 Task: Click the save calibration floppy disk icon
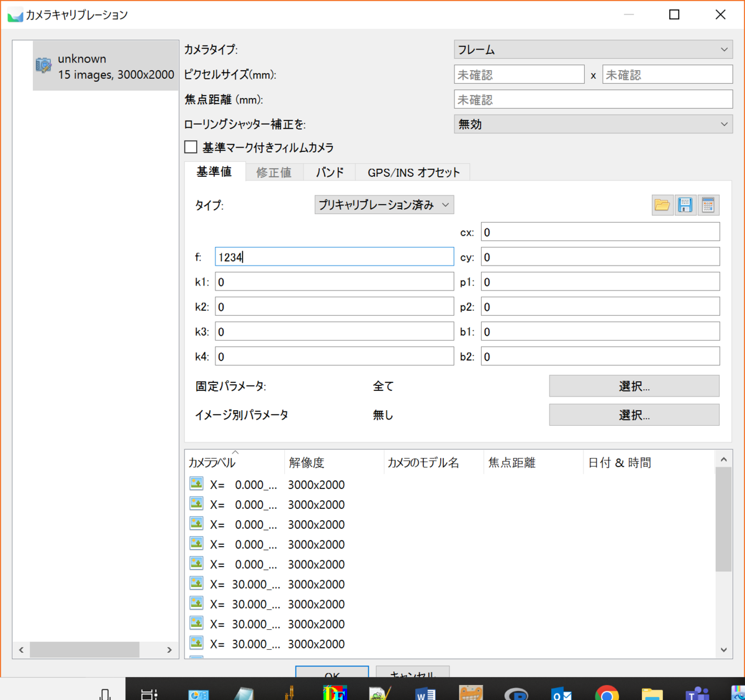685,205
